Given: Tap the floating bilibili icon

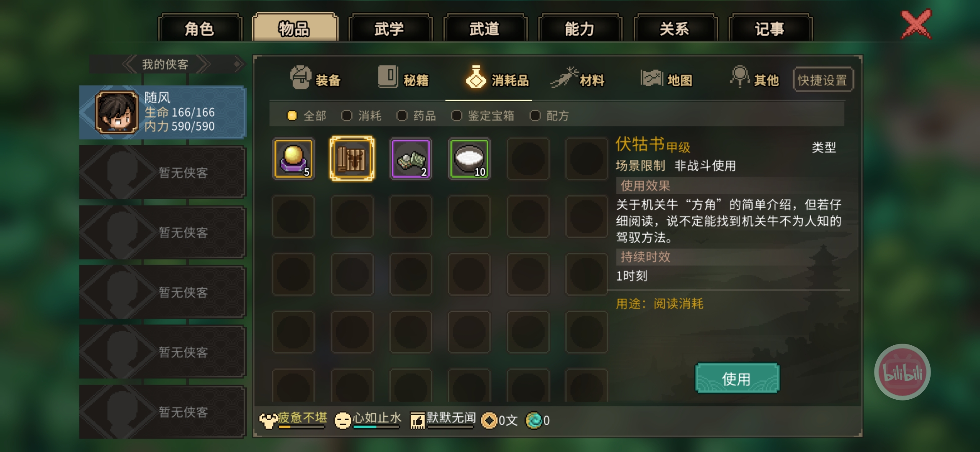Looking at the screenshot, I should tap(902, 372).
